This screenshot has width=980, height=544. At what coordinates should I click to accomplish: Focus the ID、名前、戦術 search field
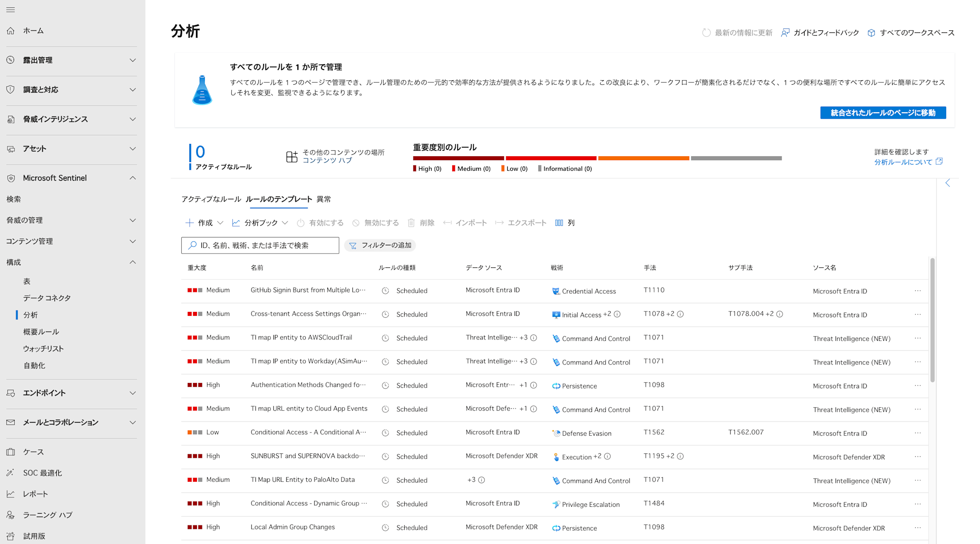tap(260, 245)
